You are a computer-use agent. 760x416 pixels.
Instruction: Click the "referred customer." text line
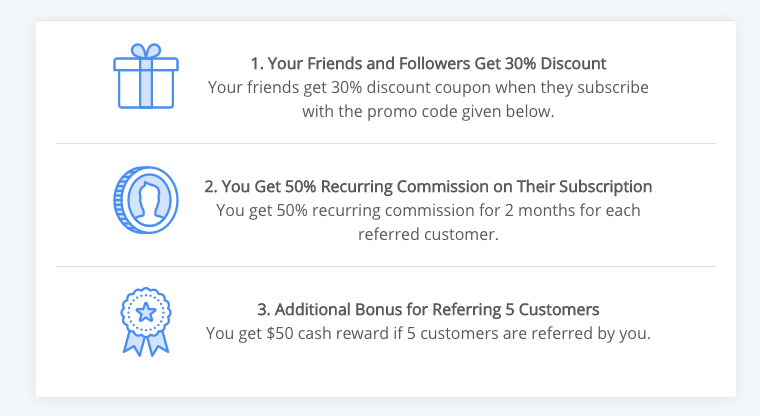[428, 234]
